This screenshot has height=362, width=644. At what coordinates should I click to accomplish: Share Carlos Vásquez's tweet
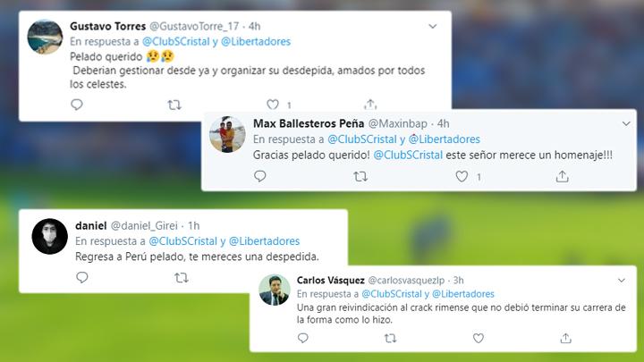(565, 338)
